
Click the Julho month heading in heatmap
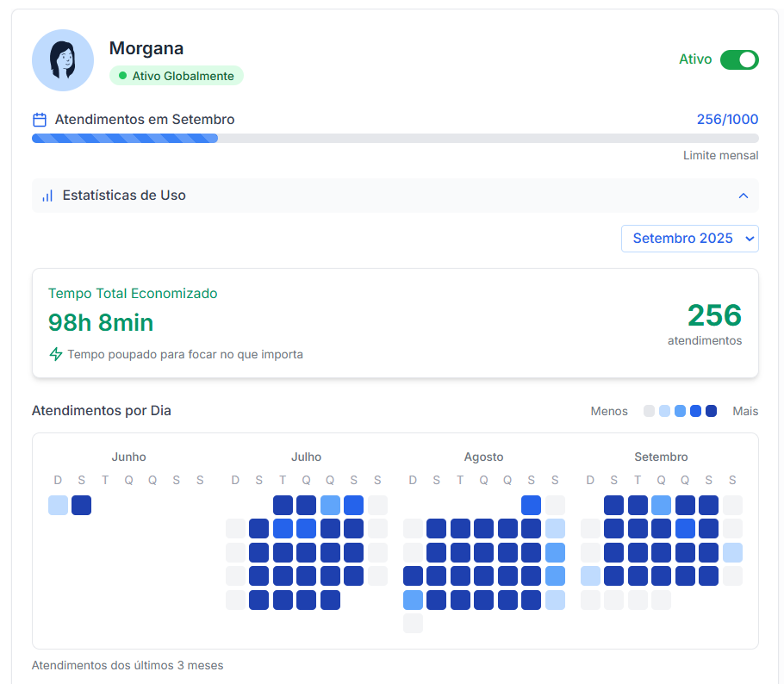click(306, 457)
